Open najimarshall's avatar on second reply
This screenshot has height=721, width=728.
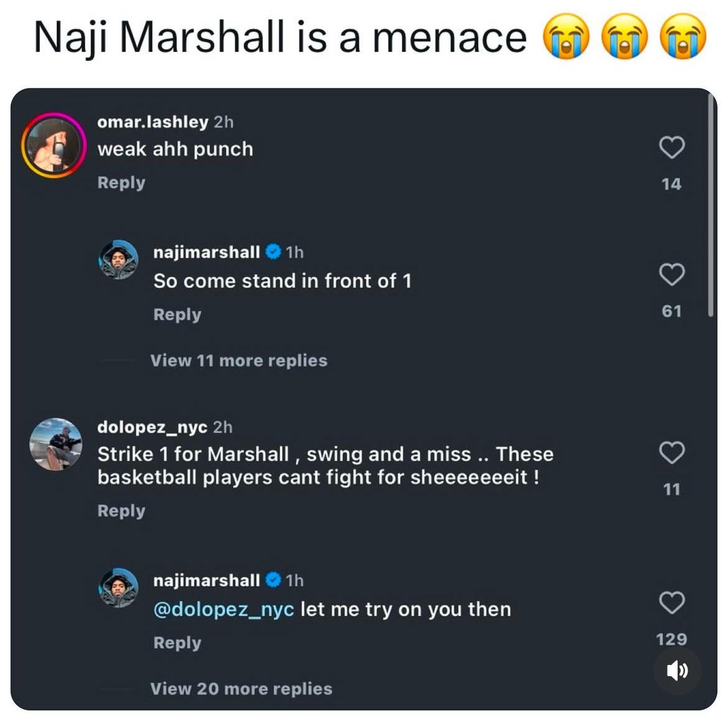pyautogui.click(x=119, y=587)
